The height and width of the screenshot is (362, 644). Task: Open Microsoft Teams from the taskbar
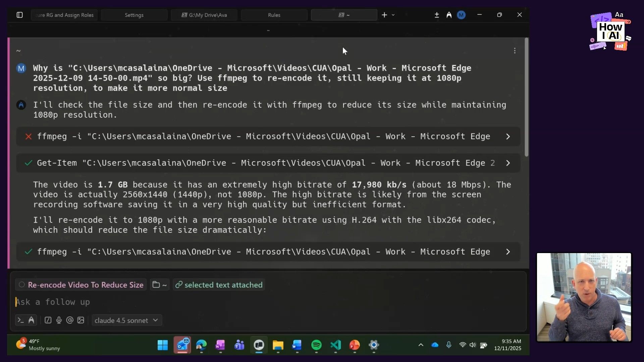[239, 345]
